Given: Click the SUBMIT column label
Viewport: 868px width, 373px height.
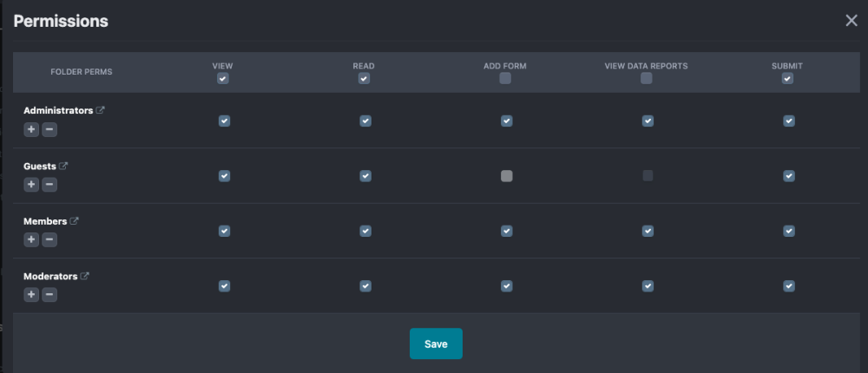Looking at the screenshot, I should click(787, 66).
